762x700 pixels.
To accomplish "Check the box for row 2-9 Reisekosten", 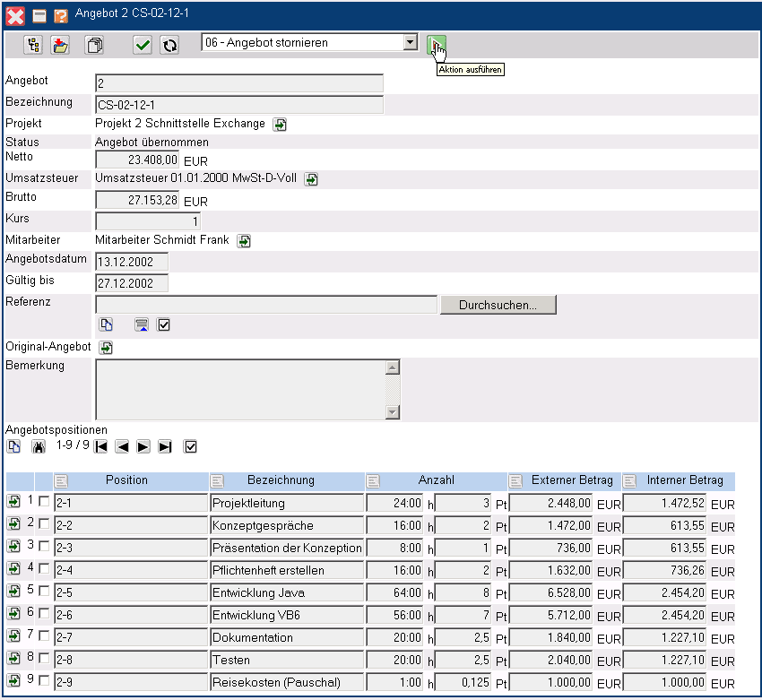I will pyautogui.click(x=44, y=681).
